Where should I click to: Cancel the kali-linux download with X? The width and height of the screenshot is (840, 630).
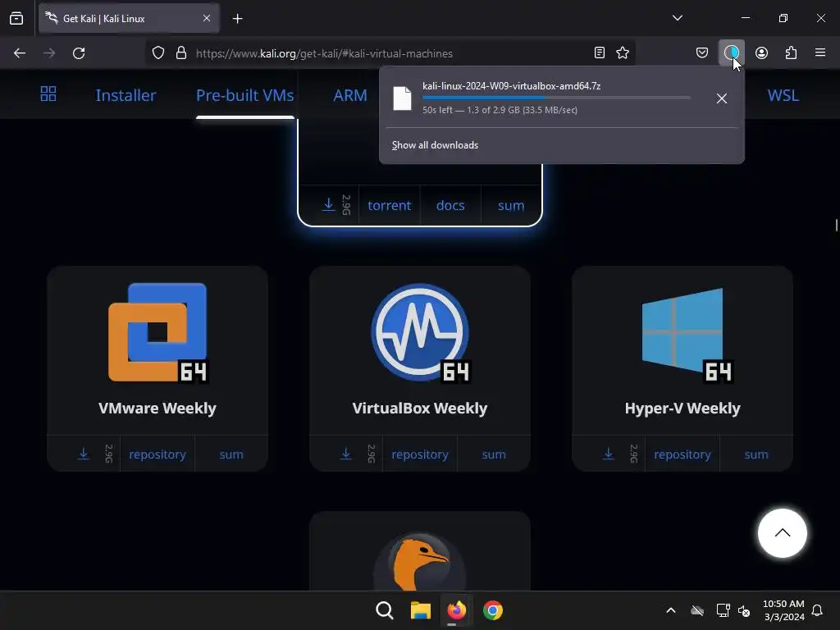coord(722,98)
